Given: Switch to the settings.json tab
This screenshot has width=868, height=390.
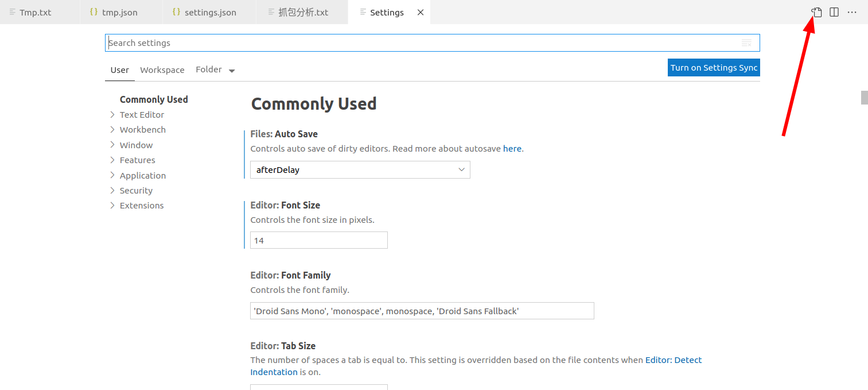Looking at the screenshot, I should (210, 12).
